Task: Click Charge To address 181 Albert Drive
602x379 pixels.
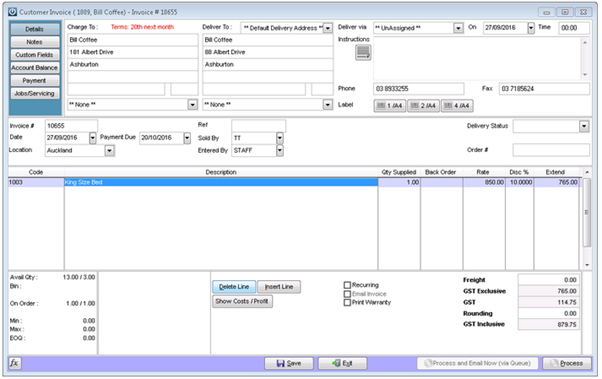Action: 133,52
